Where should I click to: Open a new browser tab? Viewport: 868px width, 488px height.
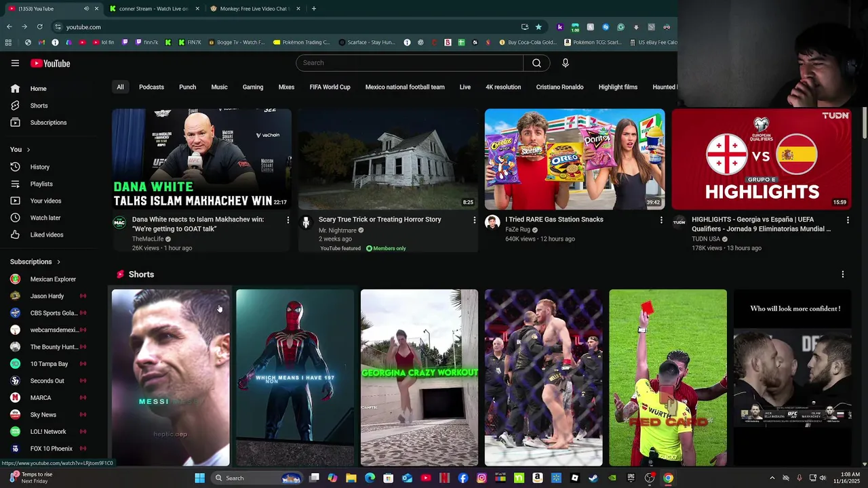click(313, 9)
